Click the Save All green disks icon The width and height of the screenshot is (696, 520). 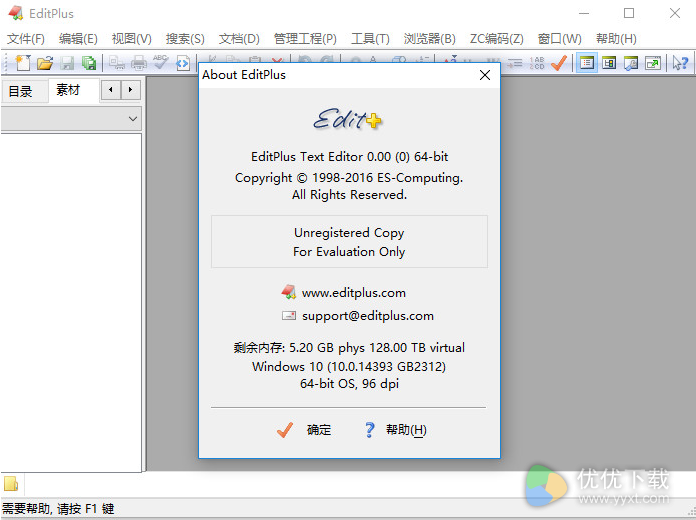pos(89,63)
